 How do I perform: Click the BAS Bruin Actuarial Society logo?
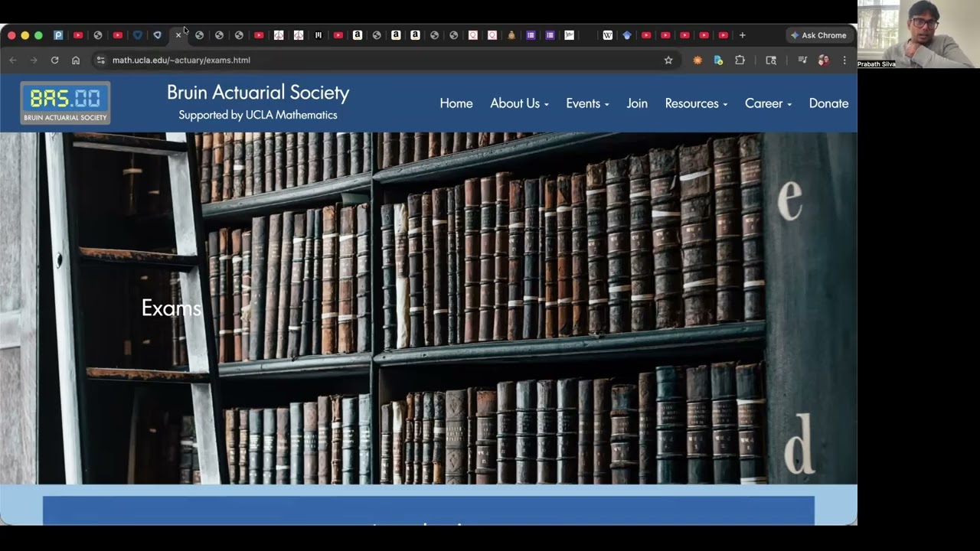[x=65, y=103]
